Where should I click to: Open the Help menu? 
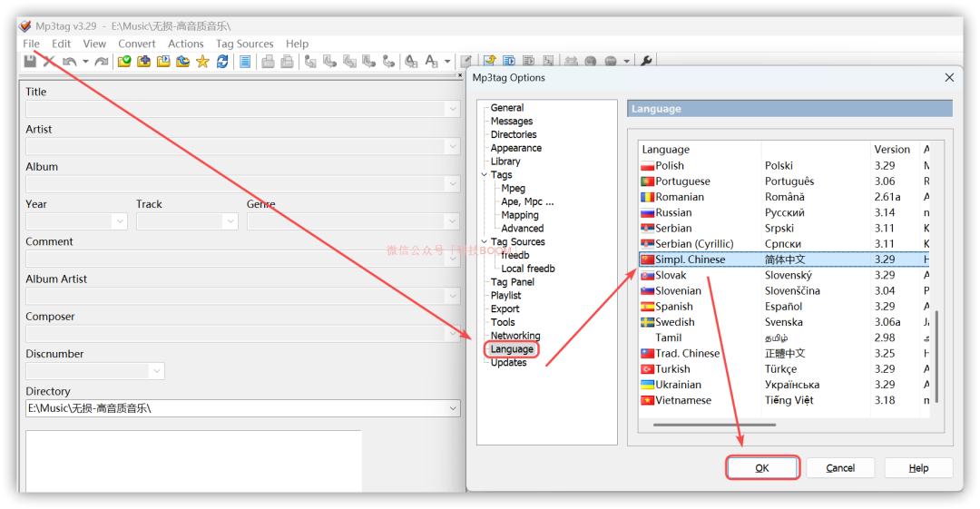tap(297, 44)
